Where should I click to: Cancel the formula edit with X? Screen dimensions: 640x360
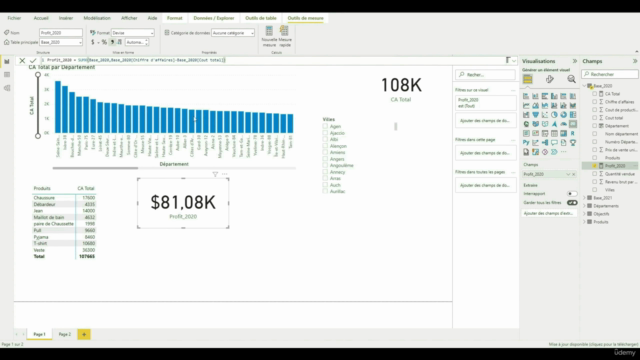click(x=22, y=61)
